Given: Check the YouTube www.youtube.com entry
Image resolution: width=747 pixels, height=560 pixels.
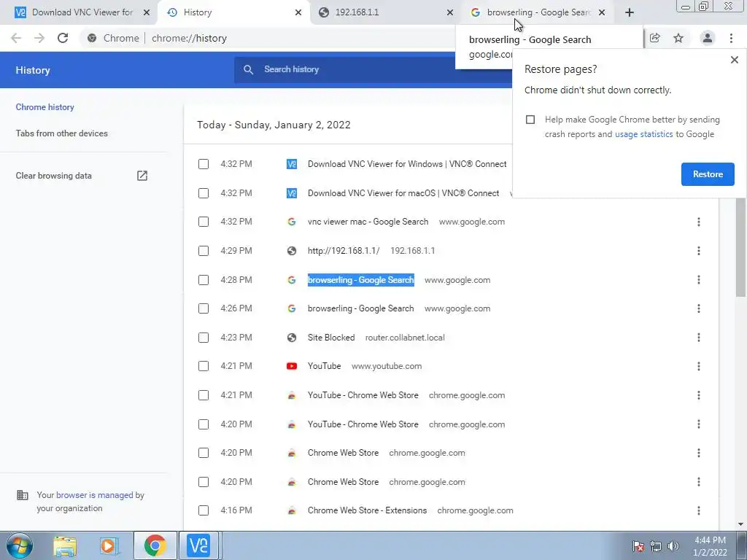Looking at the screenshot, I should pyautogui.click(x=204, y=366).
